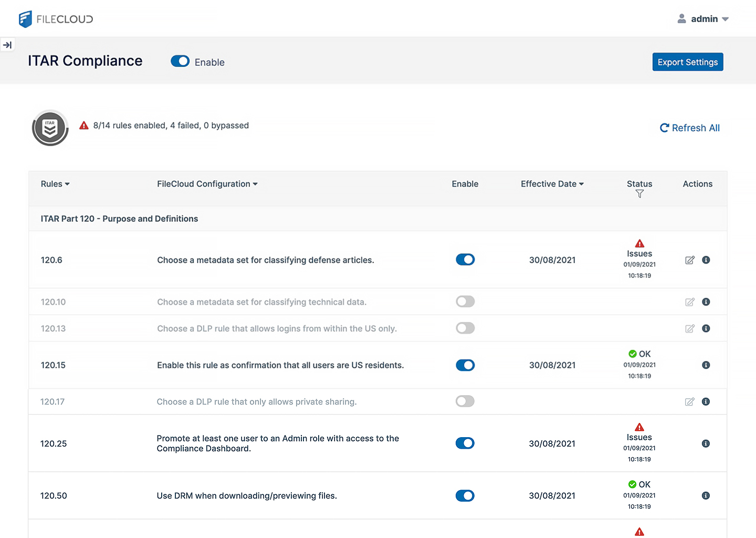Click the refresh icon beside Refresh All
Screen dimensions: 756x538
[x=664, y=128]
